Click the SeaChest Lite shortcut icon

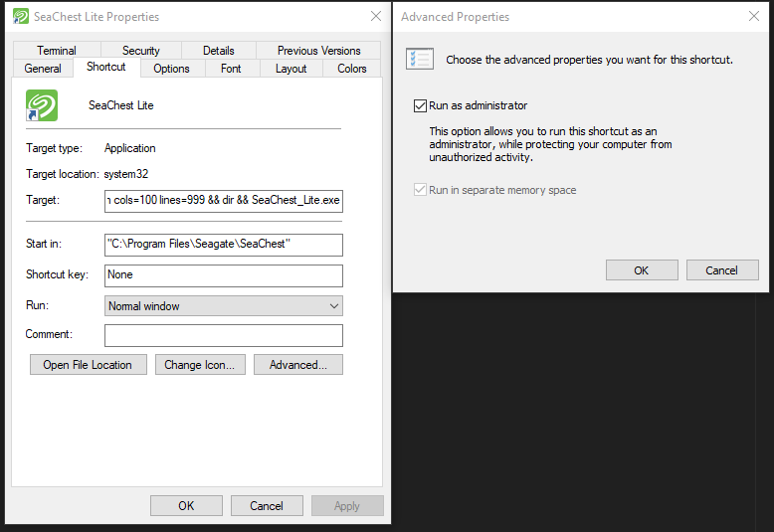pyautogui.click(x=42, y=105)
